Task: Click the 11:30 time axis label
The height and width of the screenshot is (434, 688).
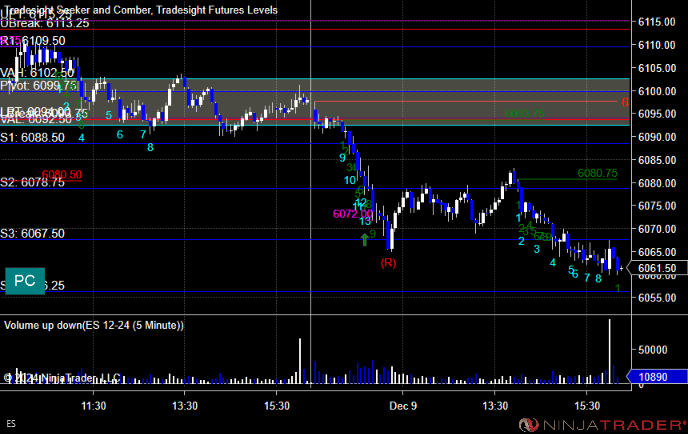Action: pyautogui.click(x=93, y=406)
